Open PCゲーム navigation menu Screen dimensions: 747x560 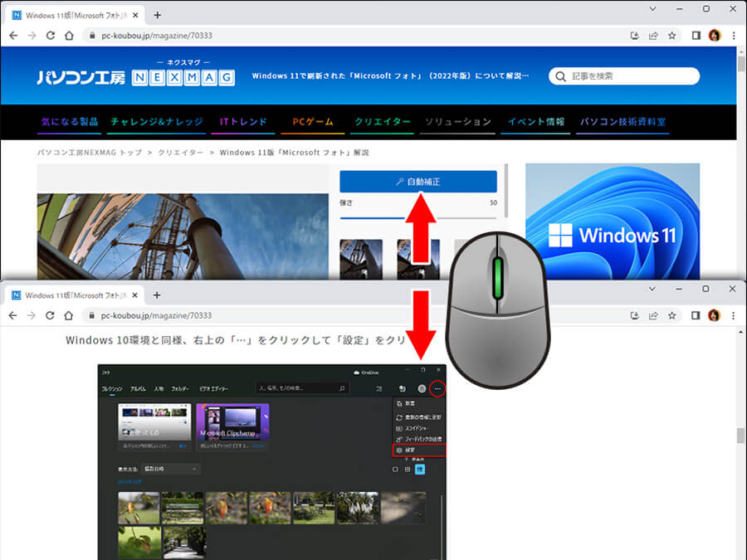[313, 122]
